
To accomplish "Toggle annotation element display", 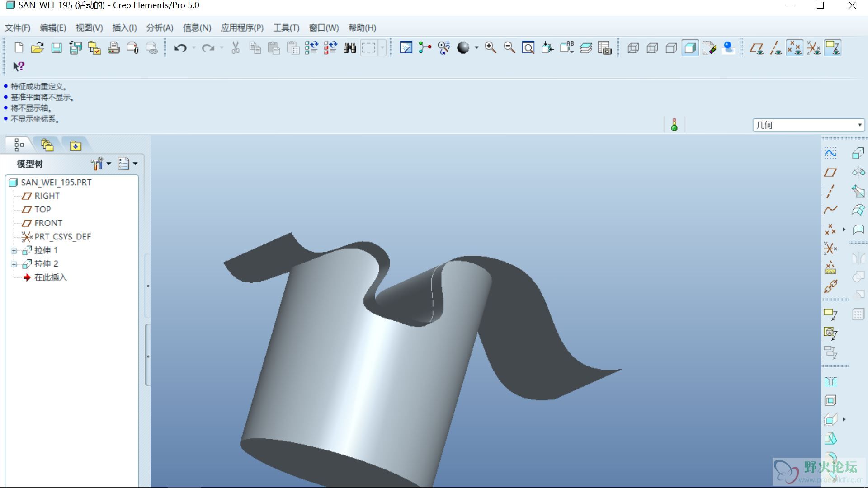I will [833, 48].
